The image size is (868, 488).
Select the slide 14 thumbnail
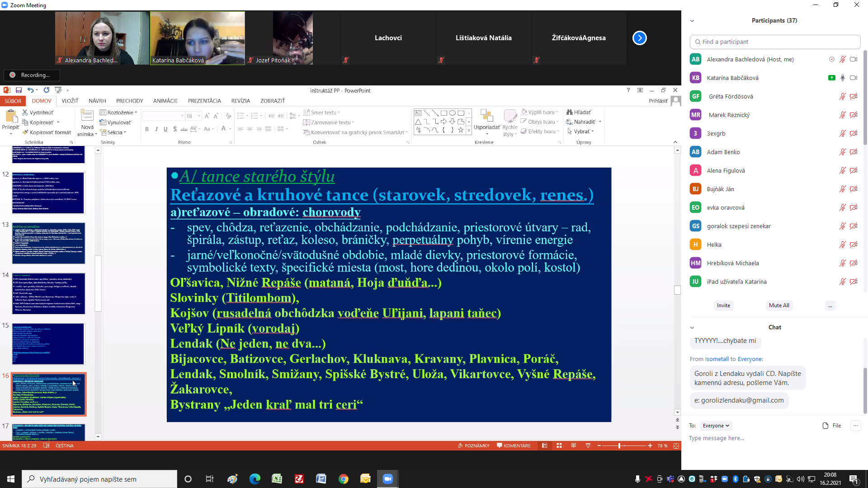click(48, 294)
